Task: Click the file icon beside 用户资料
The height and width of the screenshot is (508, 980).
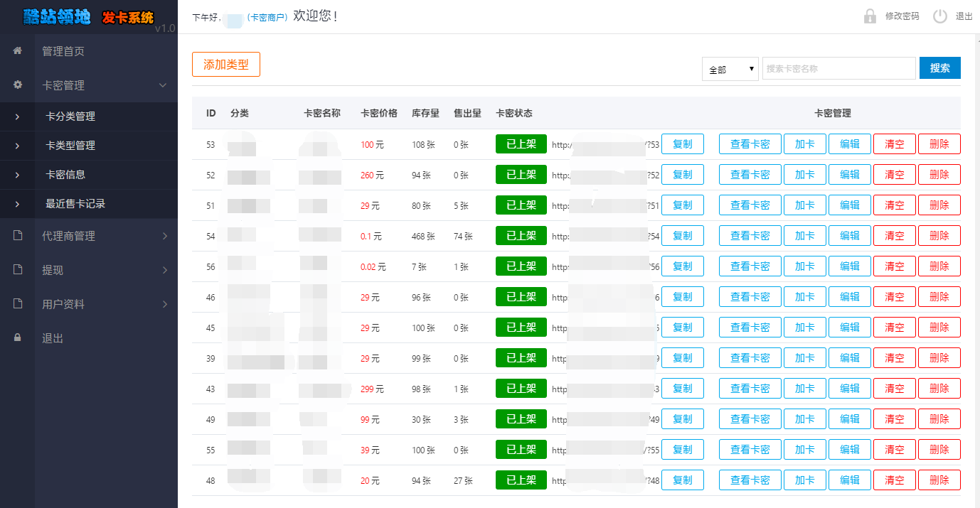Action: pyautogui.click(x=18, y=304)
